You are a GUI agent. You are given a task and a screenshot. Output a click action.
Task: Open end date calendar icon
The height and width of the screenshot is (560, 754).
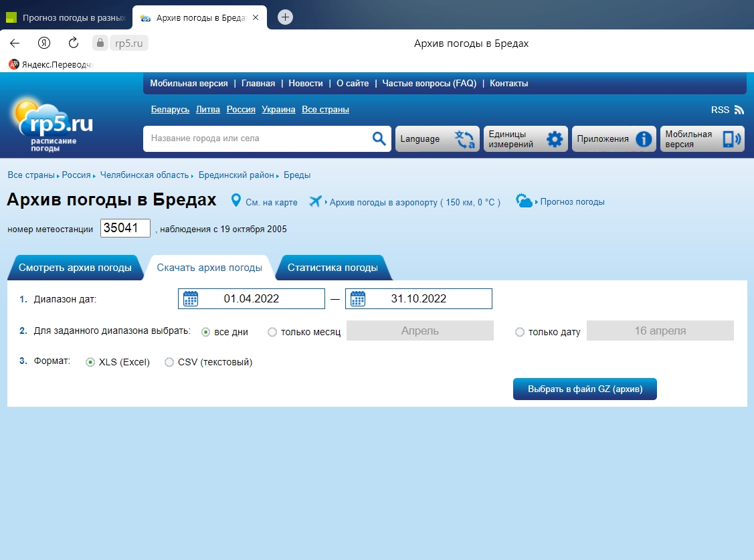(358, 298)
